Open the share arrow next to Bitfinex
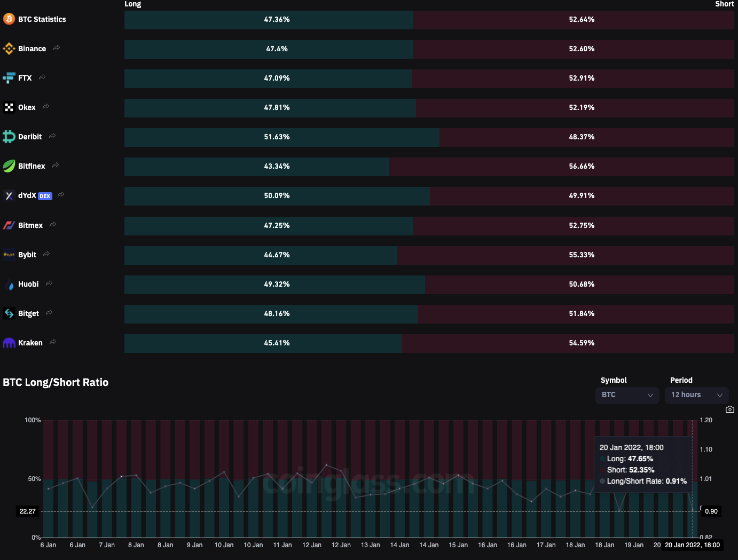This screenshot has width=738, height=560. click(x=56, y=165)
